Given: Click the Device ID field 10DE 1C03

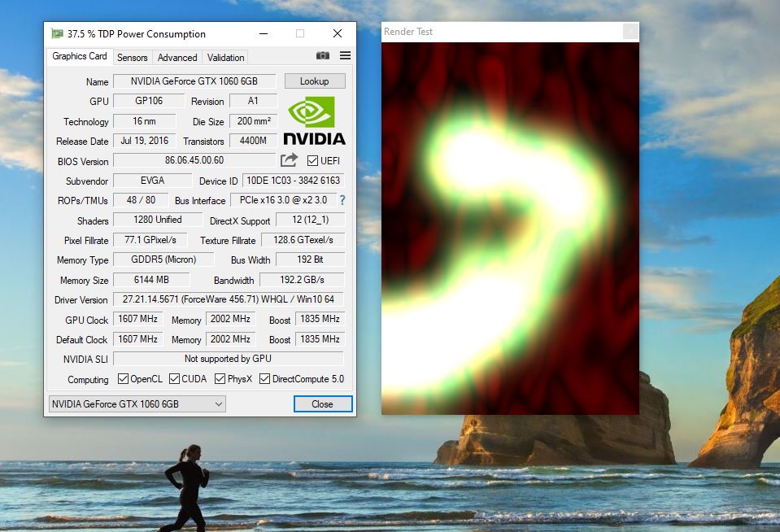Looking at the screenshot, I should (293, 180).
